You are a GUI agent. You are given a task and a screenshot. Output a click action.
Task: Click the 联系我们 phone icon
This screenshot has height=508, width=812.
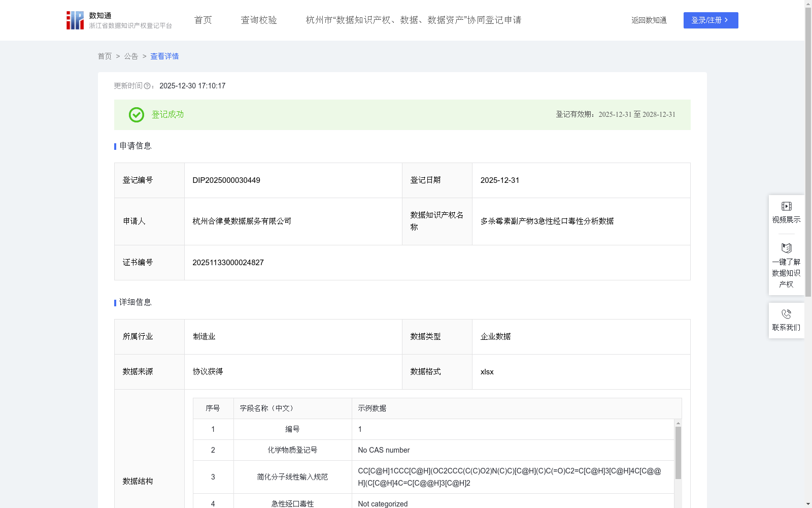point(786,314)
